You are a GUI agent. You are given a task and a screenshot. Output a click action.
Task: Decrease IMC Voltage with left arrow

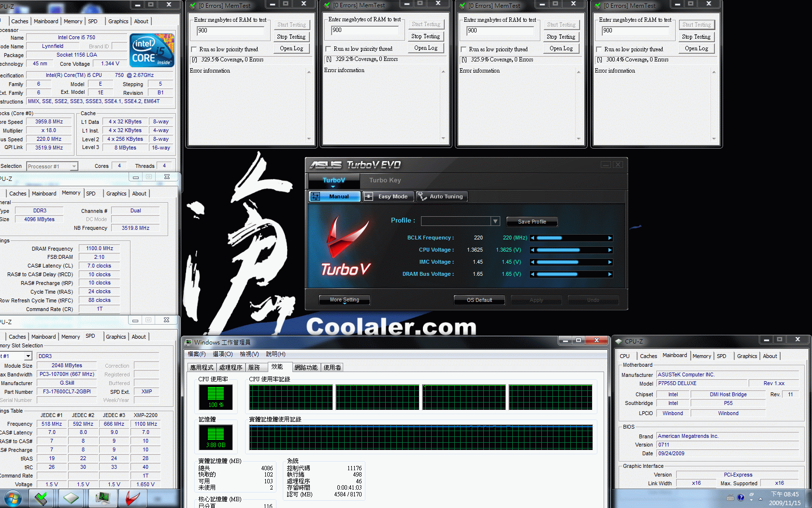[533, 262]
